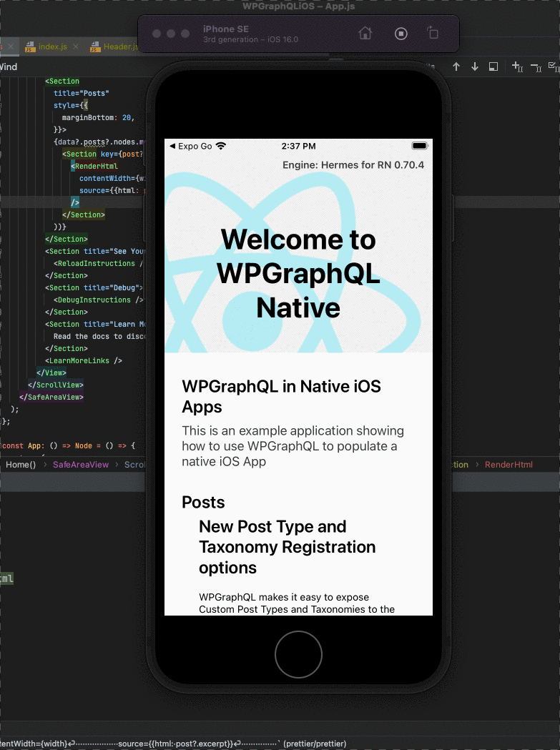Image resolution: width=560 pixels, height=750 pixels.
Task: Click the simulator screen record icon
Action: (401, 34)
